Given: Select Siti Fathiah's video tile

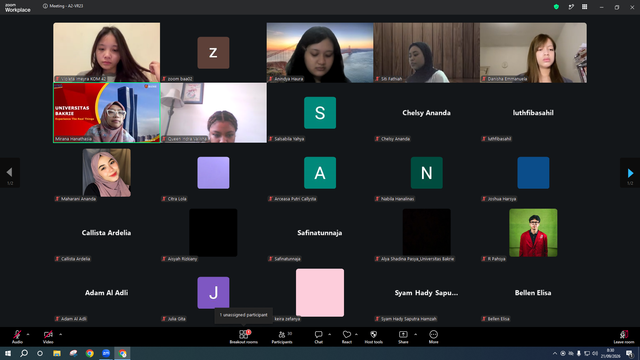Looking at the screenshot, I should click(x=427, y=53).
